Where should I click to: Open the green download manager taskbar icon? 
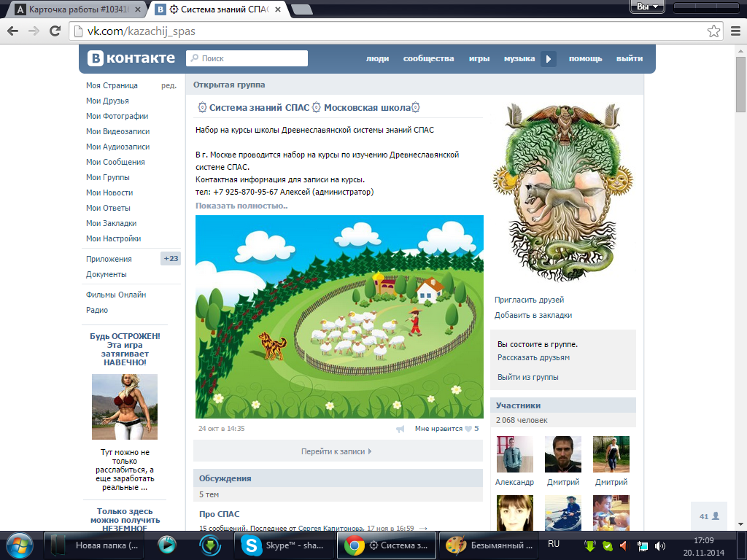click(210, 545)
